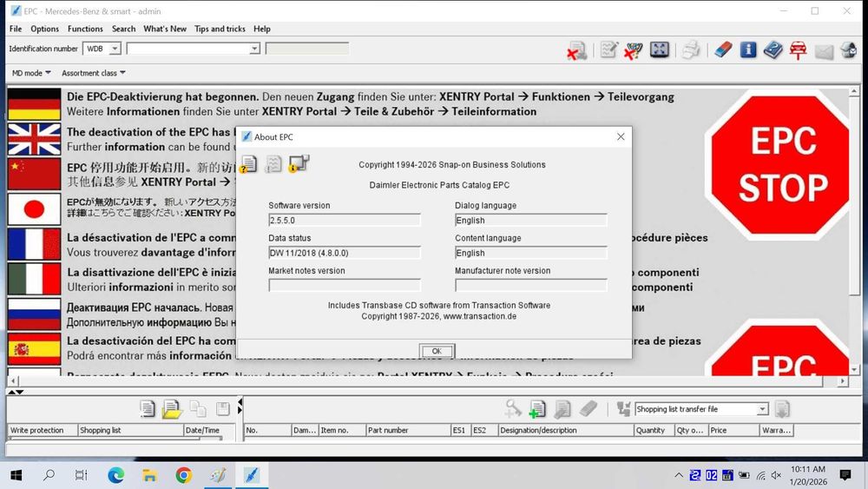Expand the Shopping list transfer file dropdown
This screenshot has height=489, width=868.
click(x=762, y=409)
